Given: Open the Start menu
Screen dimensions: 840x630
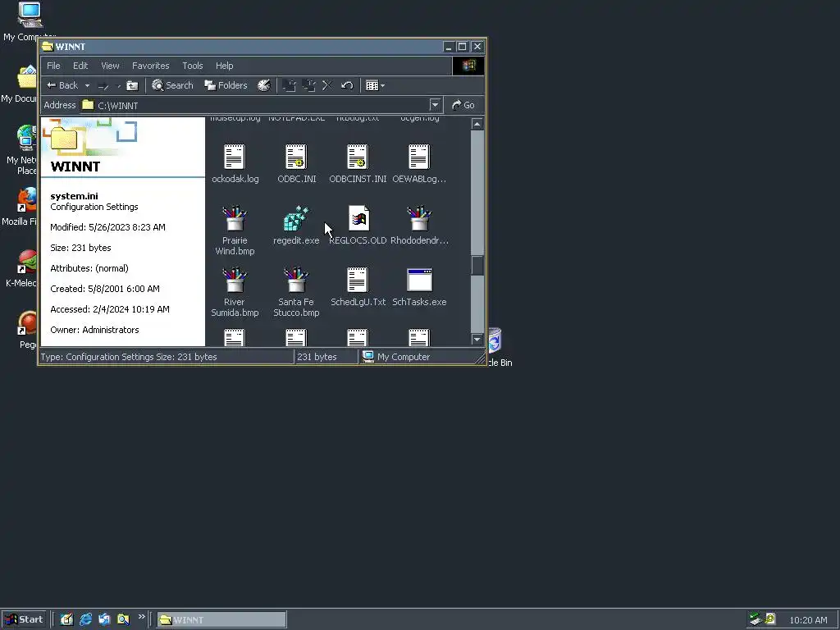Looking at the screenshot, I should click(24, 619).
